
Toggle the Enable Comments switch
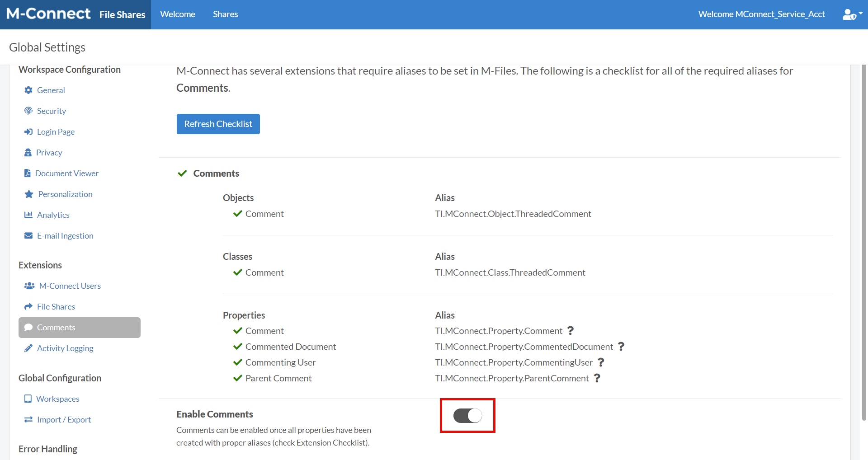(x=467, y=415)
